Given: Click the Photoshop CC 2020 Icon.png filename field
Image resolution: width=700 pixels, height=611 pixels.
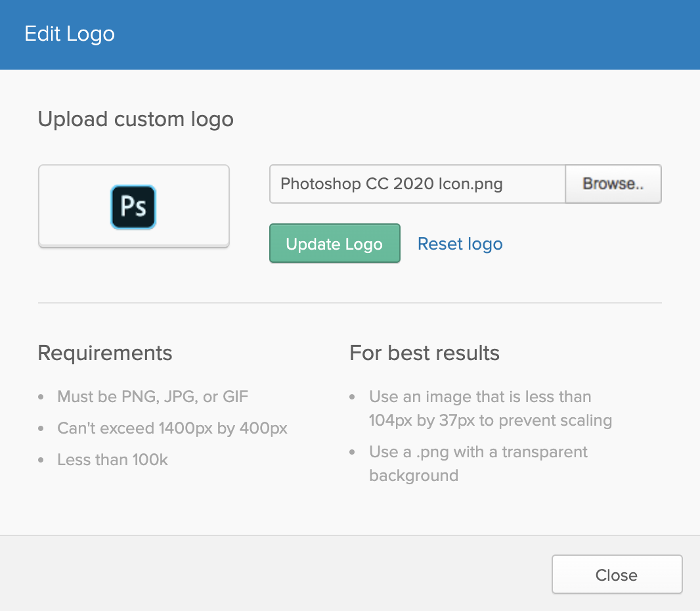Looking at the screenshot, I should click(x=417, y=184).
